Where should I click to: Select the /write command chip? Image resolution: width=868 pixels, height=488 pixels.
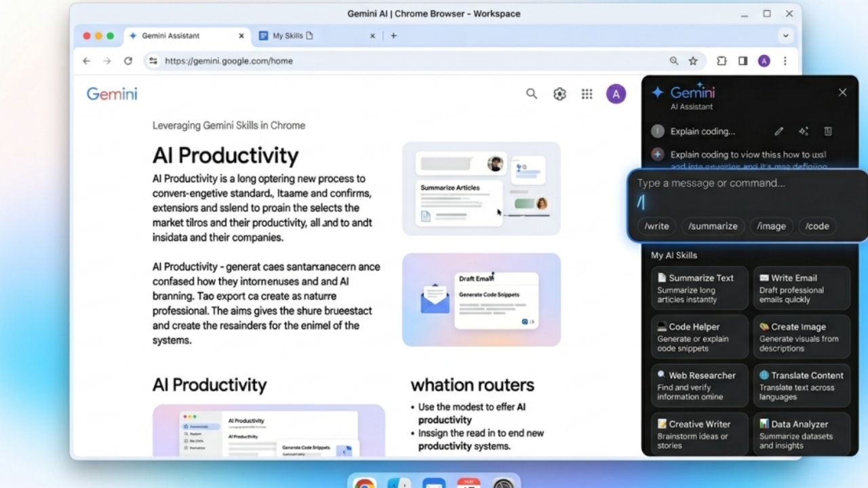656,226
